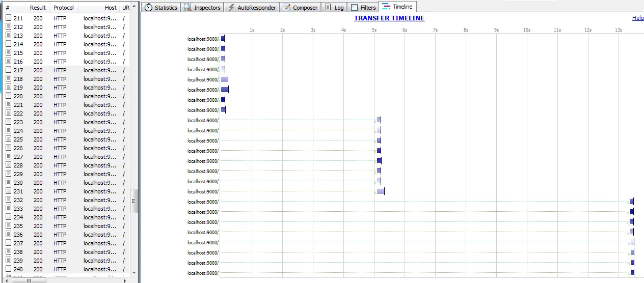
Task: Select session 219 document icon
Action: (x=8, y=88)
